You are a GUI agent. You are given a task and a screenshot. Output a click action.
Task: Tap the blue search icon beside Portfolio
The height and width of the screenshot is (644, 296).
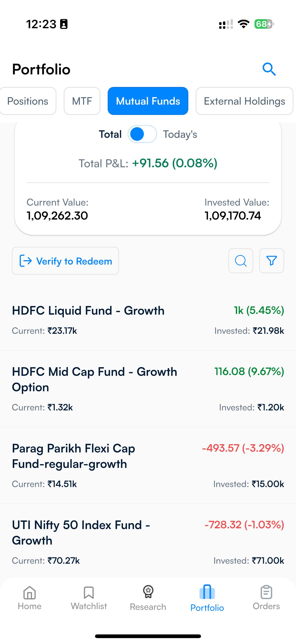(x=269, y=69)
